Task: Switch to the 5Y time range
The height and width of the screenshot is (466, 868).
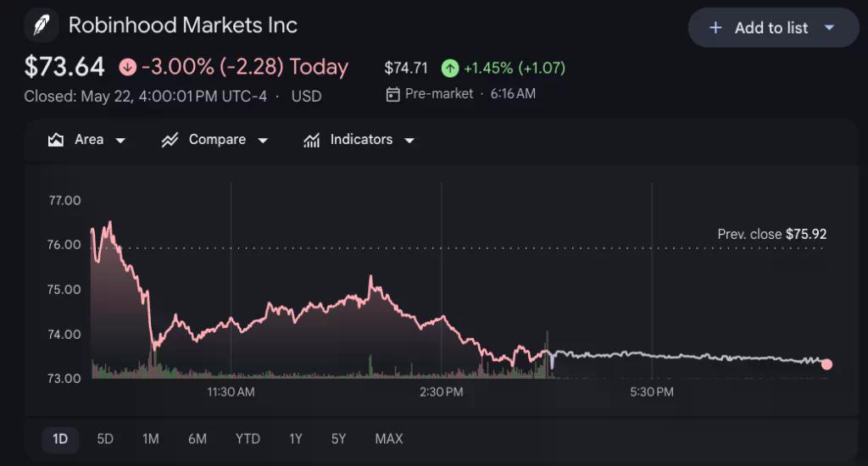Action: click(x=338, y=440)
